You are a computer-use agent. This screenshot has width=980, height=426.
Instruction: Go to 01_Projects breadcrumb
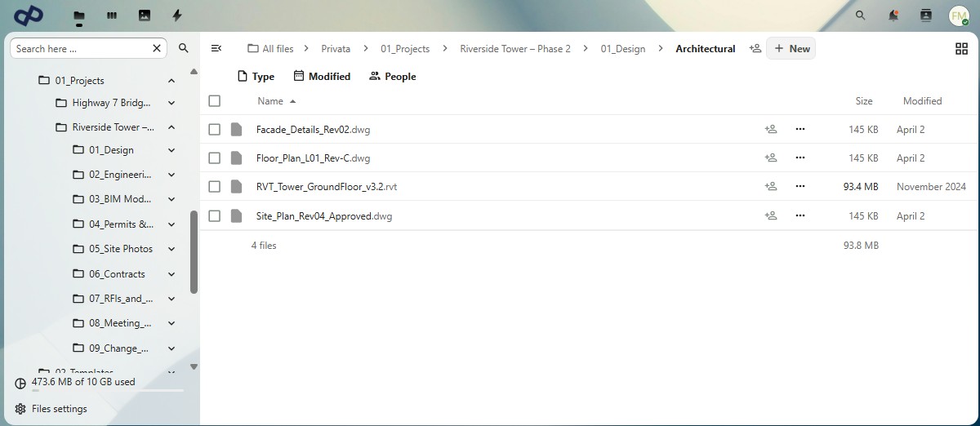405,49
